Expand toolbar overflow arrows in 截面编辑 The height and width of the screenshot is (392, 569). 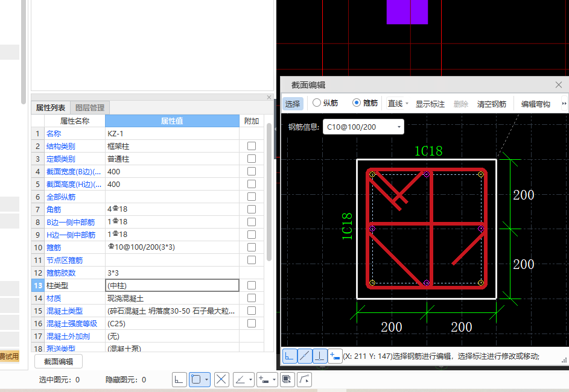(564, 104)
